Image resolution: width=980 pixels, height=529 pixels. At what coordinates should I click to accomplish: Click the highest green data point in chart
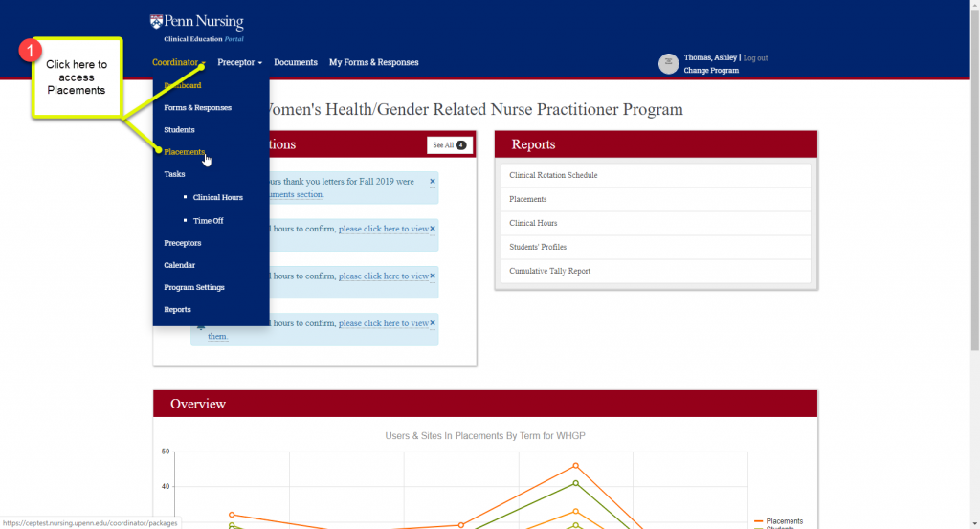[575, 483]
